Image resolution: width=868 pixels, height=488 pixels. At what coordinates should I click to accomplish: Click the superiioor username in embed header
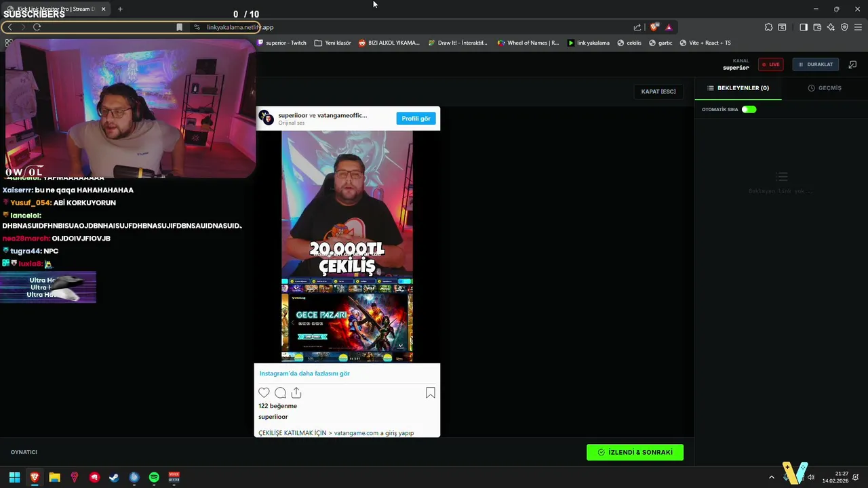293,115
